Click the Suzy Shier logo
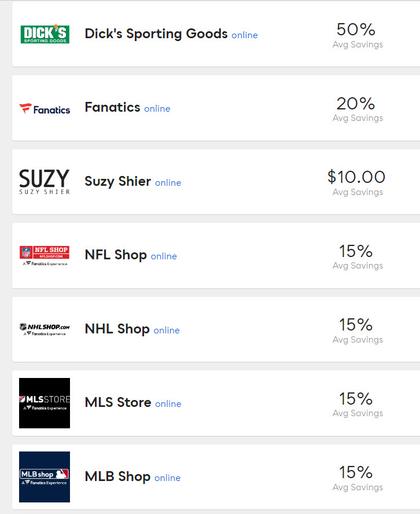The height and width of the screenshot is (514, 420). pyautogui.click(x=45, y=182)
